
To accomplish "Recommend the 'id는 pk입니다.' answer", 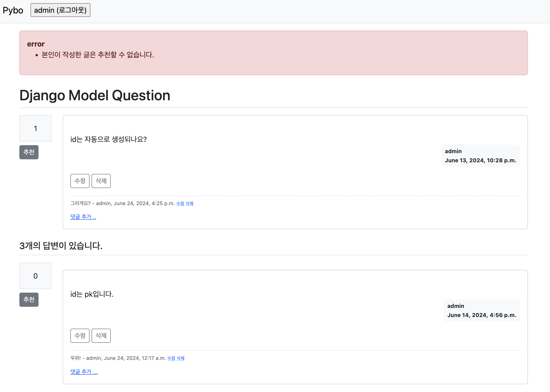I will pos(29,299).
